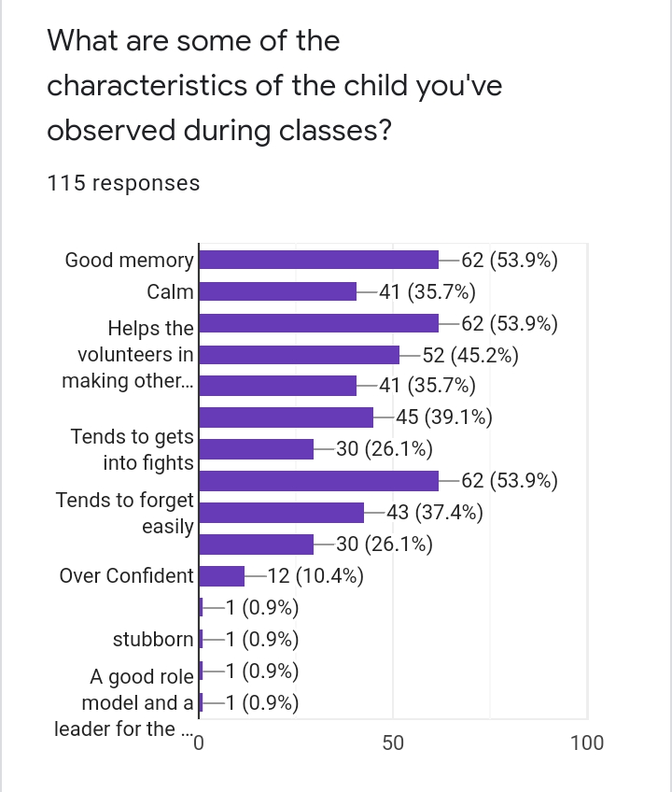This screenshot has width=672, height=792.
Task: Click the "Tends to gets into fights" label
Action: click(x=133, y=449)
